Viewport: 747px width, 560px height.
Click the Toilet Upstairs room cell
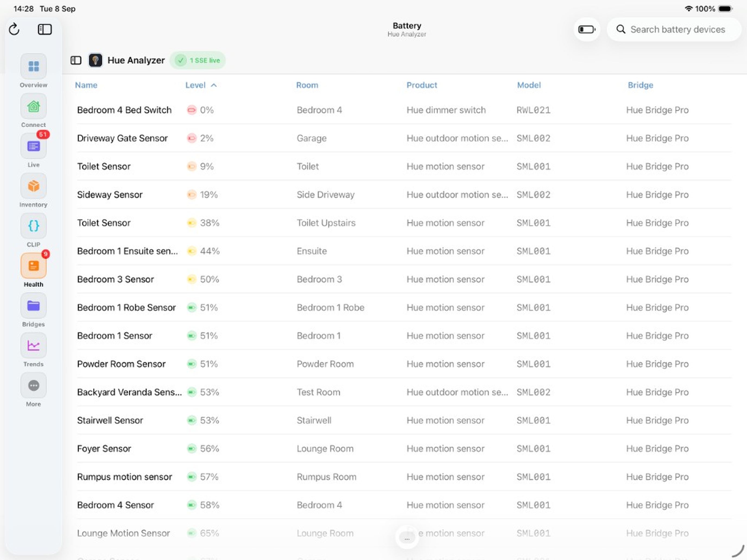click(x=326, y=223)
